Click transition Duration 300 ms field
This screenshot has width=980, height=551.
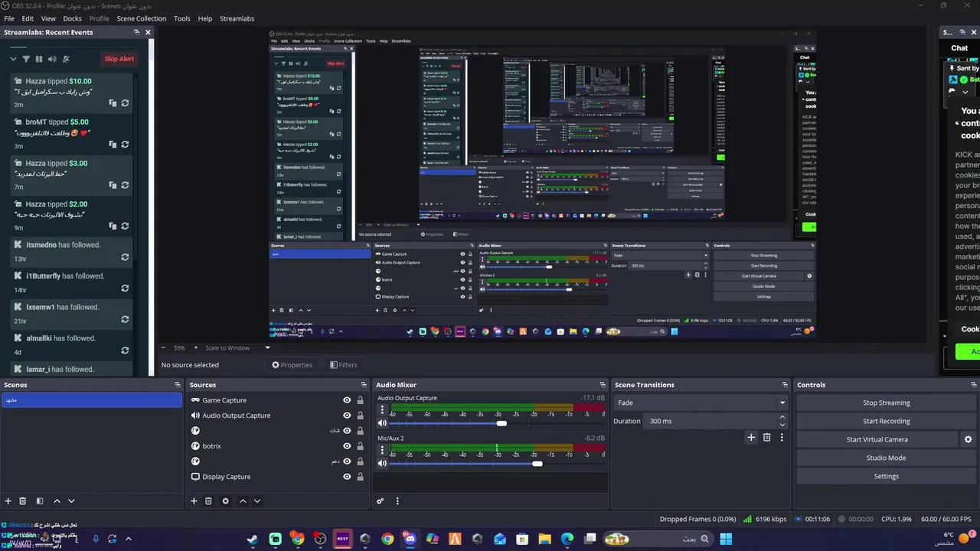pyautogui.click(x=712, y=421)
